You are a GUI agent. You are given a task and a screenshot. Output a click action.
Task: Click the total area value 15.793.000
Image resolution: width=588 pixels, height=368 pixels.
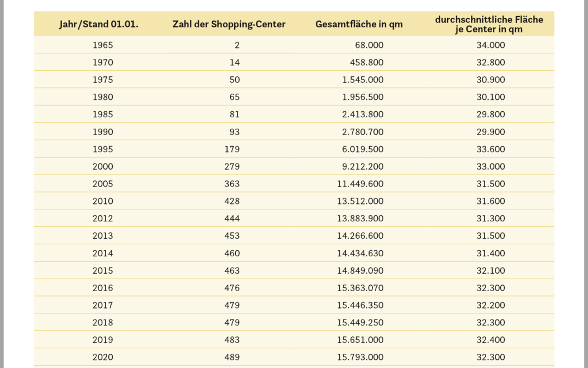coord(360,357)
